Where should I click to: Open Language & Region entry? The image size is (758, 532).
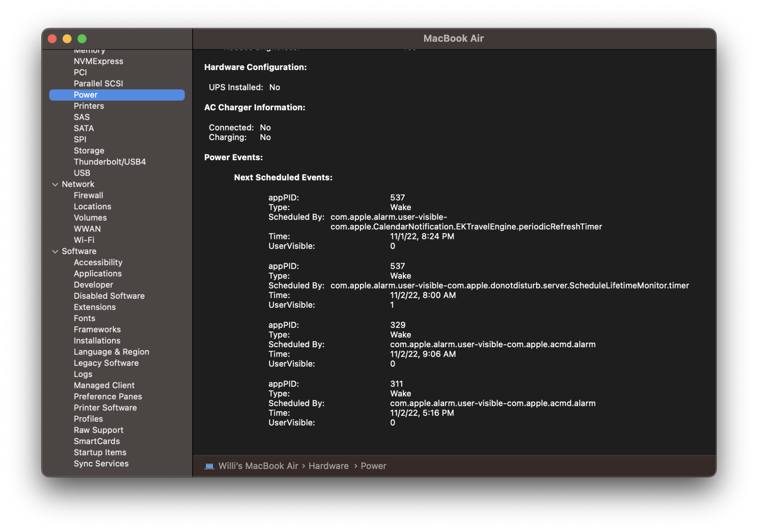(x=111, y=351)
